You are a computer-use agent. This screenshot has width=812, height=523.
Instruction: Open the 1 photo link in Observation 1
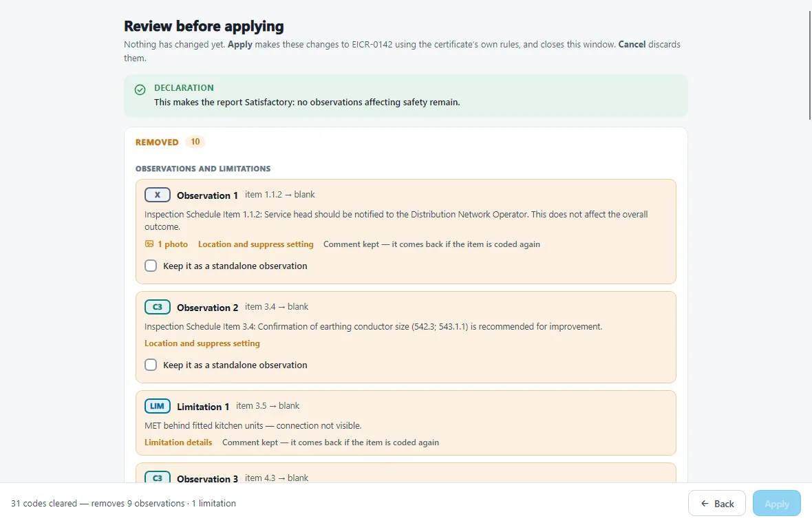point(167,244)
